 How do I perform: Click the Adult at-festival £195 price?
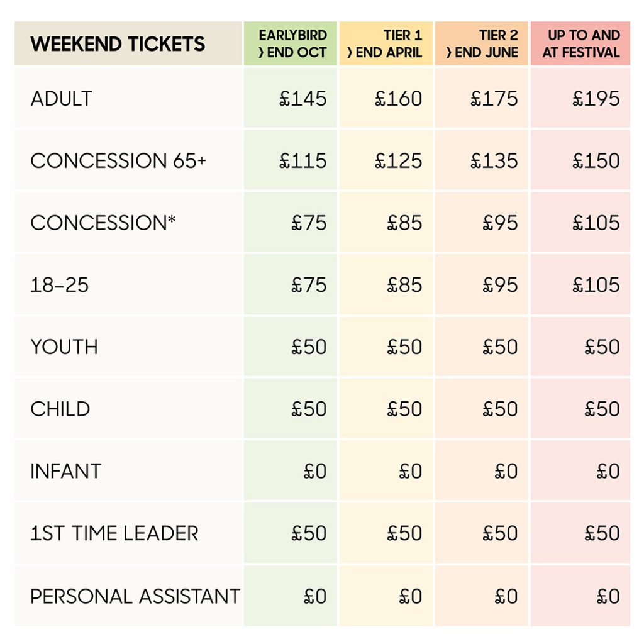point(596,99)
